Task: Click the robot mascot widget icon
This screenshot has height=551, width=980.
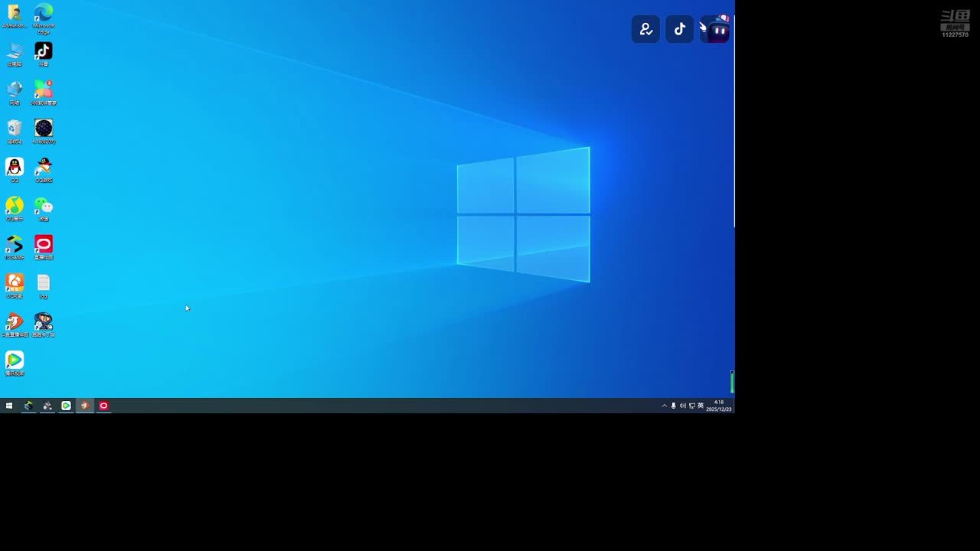Action: [715, 29]
